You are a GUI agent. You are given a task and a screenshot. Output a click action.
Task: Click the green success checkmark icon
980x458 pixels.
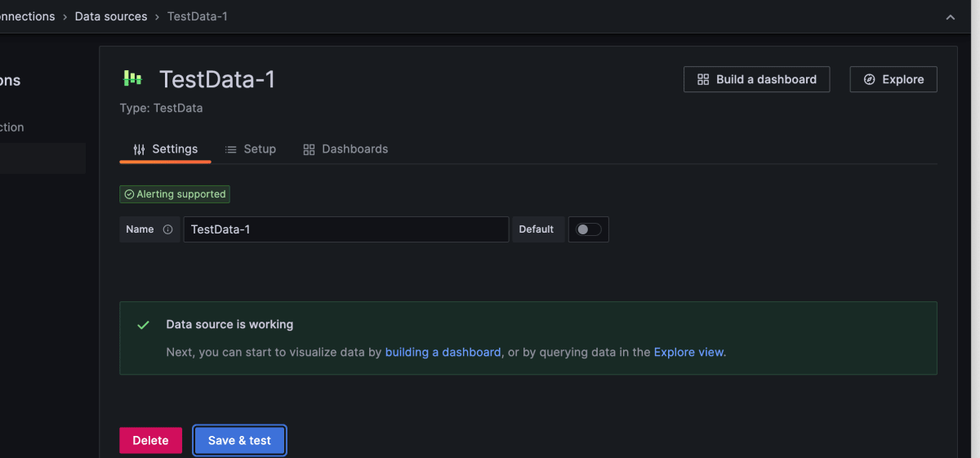coord(144,325)
